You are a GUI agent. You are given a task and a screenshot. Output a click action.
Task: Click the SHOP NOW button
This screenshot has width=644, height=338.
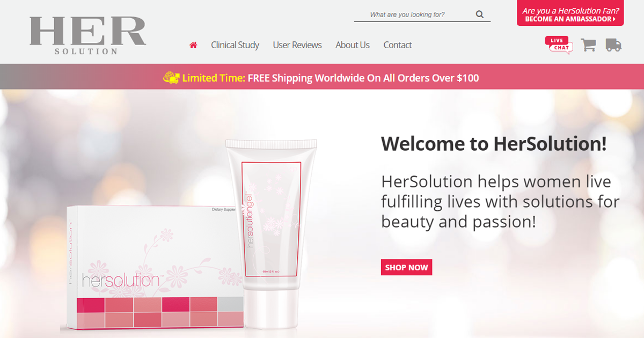(x=407, y=267)
